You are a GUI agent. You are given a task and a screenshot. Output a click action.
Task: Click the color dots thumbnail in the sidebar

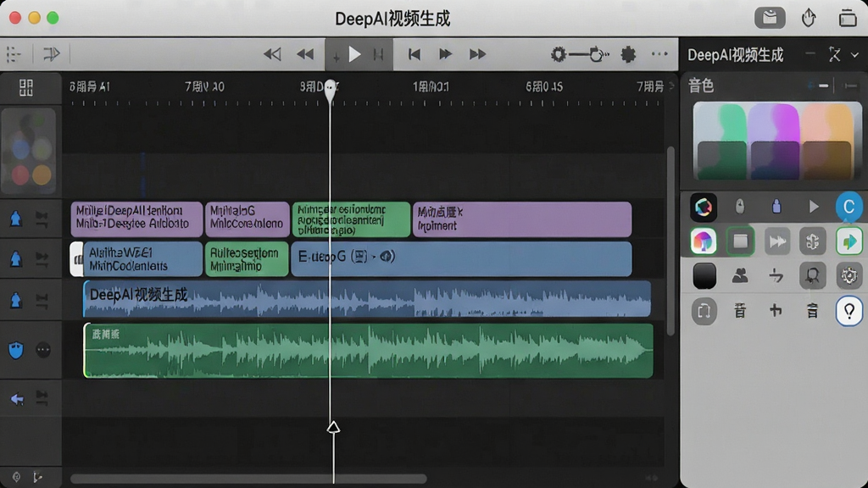[29, 151]
